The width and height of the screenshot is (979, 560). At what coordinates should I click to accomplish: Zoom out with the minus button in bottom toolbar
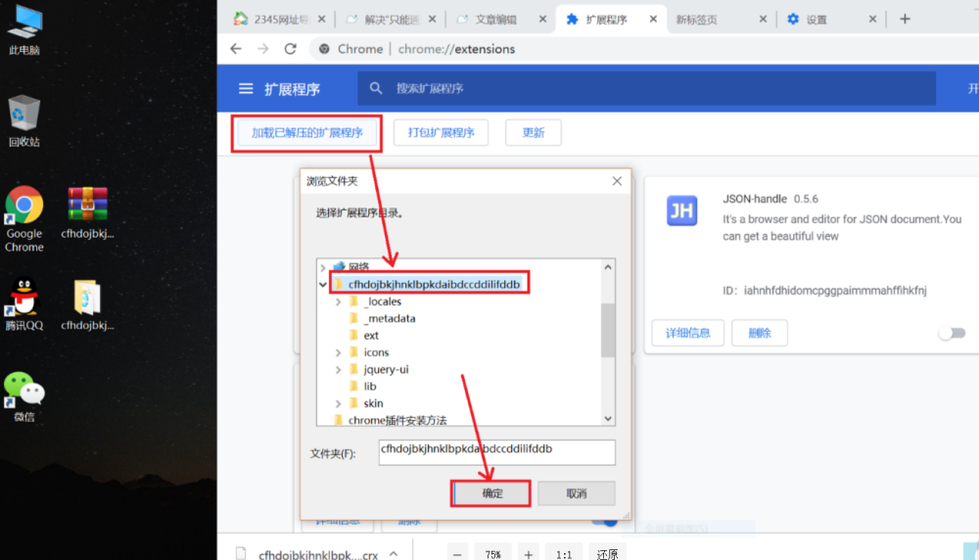[x=457, y=554]
